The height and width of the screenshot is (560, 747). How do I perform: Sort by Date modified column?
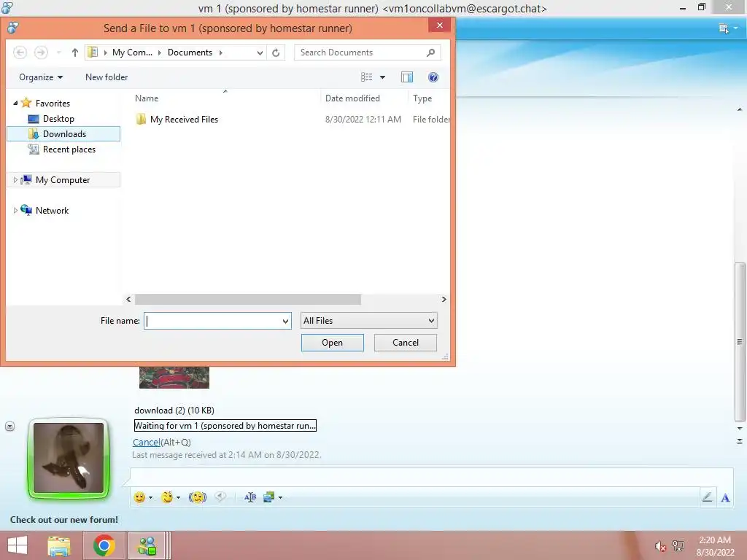click(x=352, y=98)
